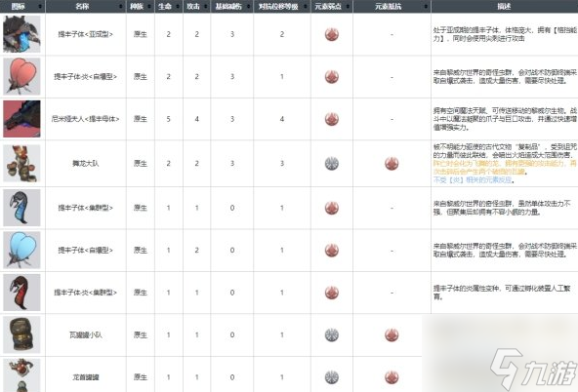Open the 提丰子体·炎<集群型> red worm thumbnail
This screenshot has height=392, width=578.
(x=21, y=293)
